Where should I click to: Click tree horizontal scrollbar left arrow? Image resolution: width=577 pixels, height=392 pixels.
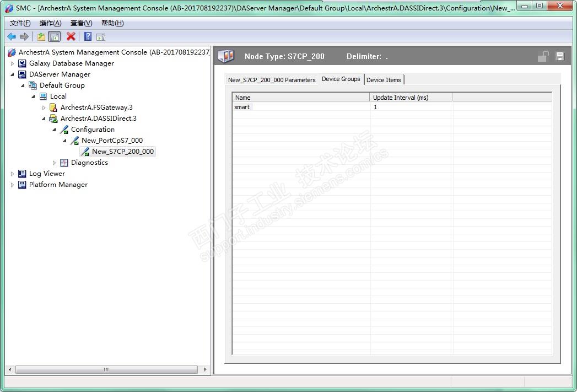tap(10, 369)
